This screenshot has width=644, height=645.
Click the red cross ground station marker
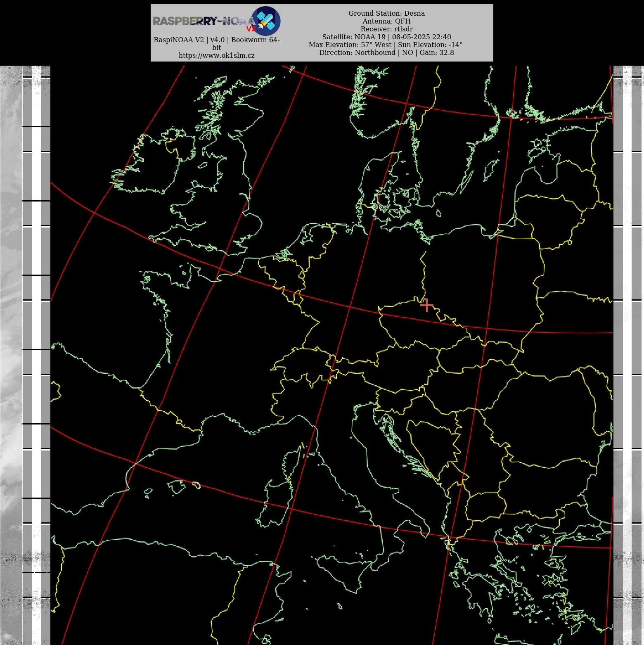point(426,306)
